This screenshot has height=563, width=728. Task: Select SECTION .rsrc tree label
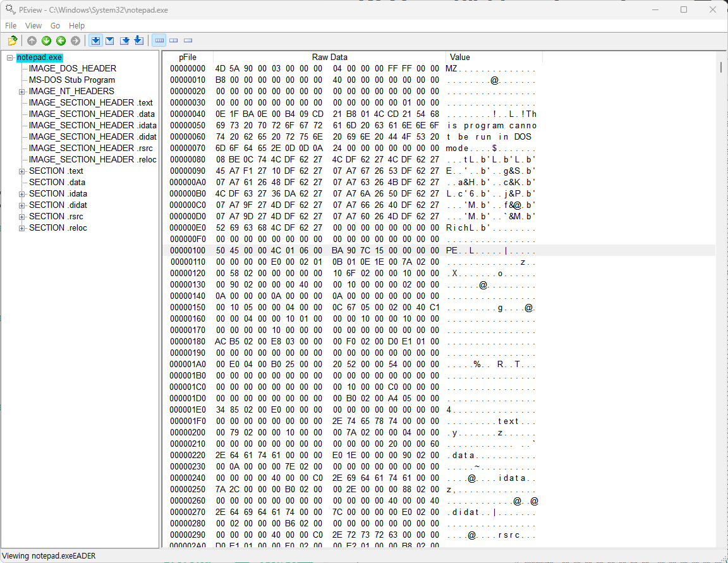click(x=56, y=216)
